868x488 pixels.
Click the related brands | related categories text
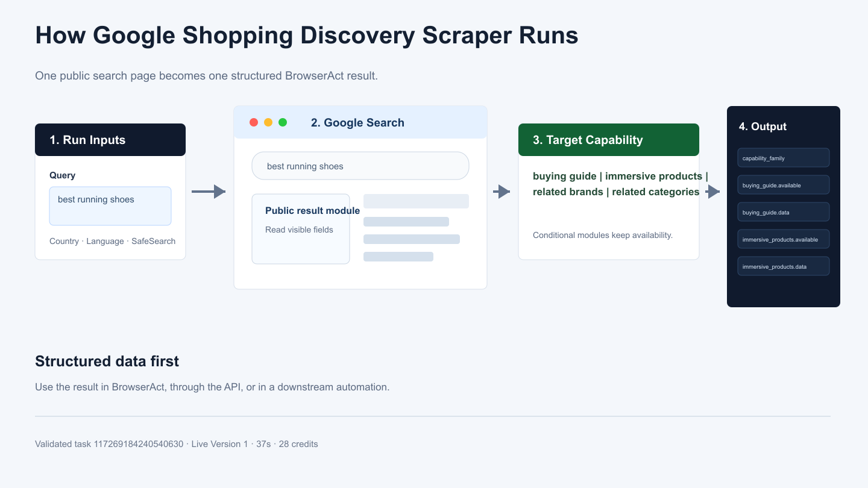tap(616, 192)
